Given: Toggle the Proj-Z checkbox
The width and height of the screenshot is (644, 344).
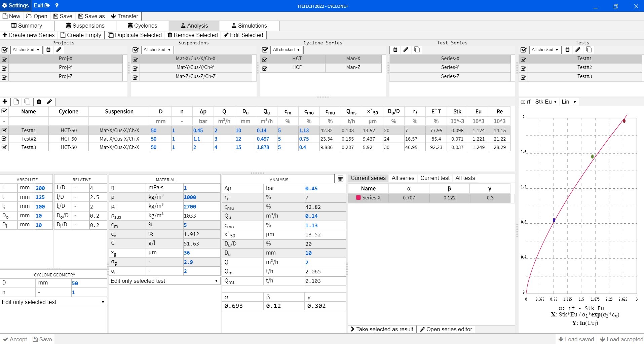Looking at the screenshot, I should (4, 77).
